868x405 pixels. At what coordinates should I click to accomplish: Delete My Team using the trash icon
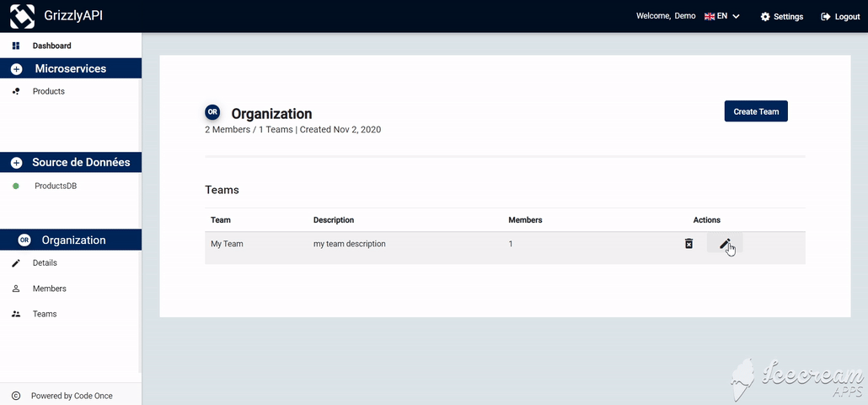click(x=689, y=243)
